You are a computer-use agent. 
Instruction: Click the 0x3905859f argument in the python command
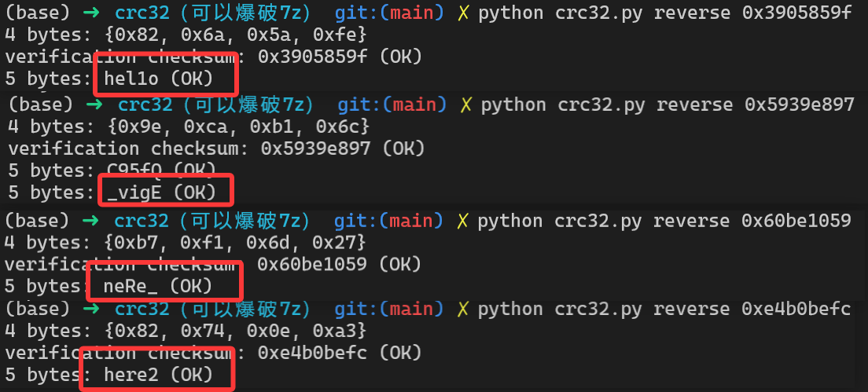coord(796,13)
